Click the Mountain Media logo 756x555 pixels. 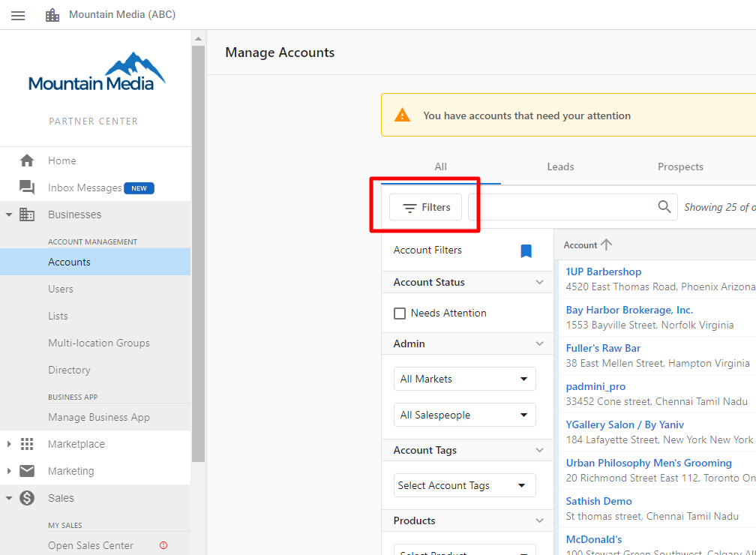pyautogui.click(x=97, y=72)
